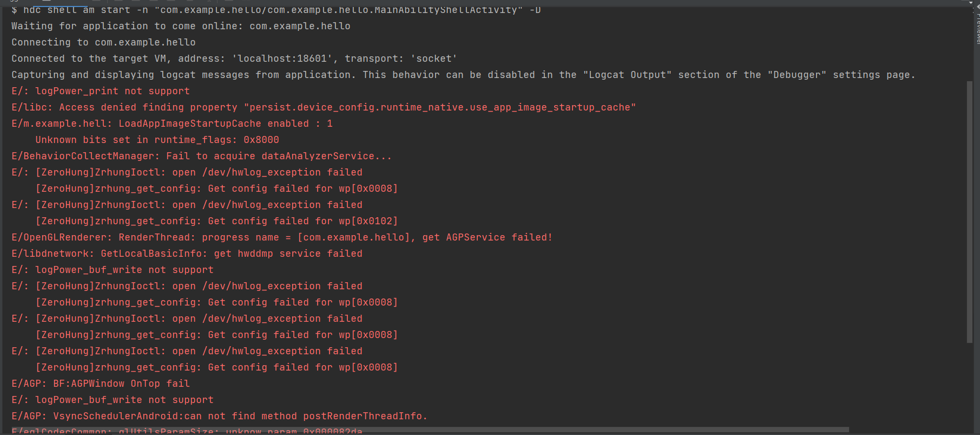Click the "Logcat Output" text in console
Viewport: 980px width, 435px height.
[x=627, y=75]
